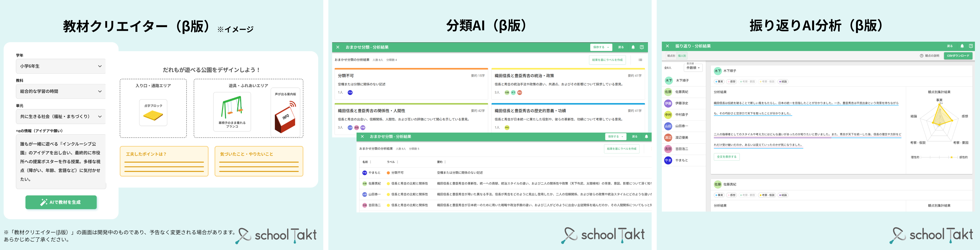
Task: Click the bell icon in top おまかせ分類 header
Action: 633,47
